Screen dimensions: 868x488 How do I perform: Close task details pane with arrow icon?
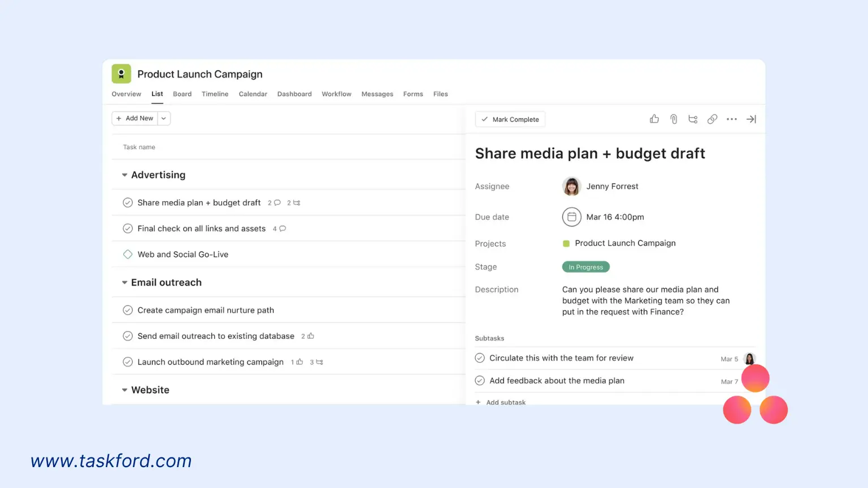pyautogui.click(x=751, y=119)
